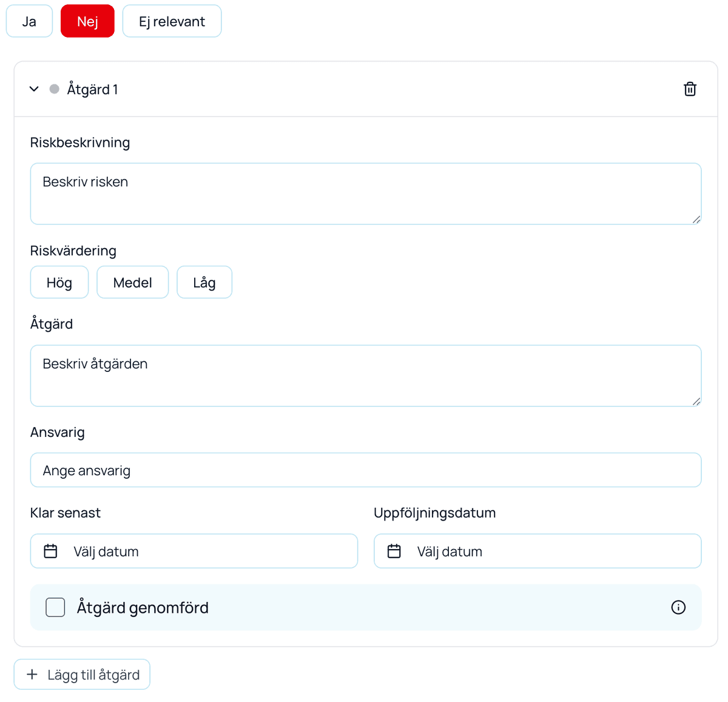
Task: Click resize handle of Beskriv risken textarea
Action: [x=696, y=219]
